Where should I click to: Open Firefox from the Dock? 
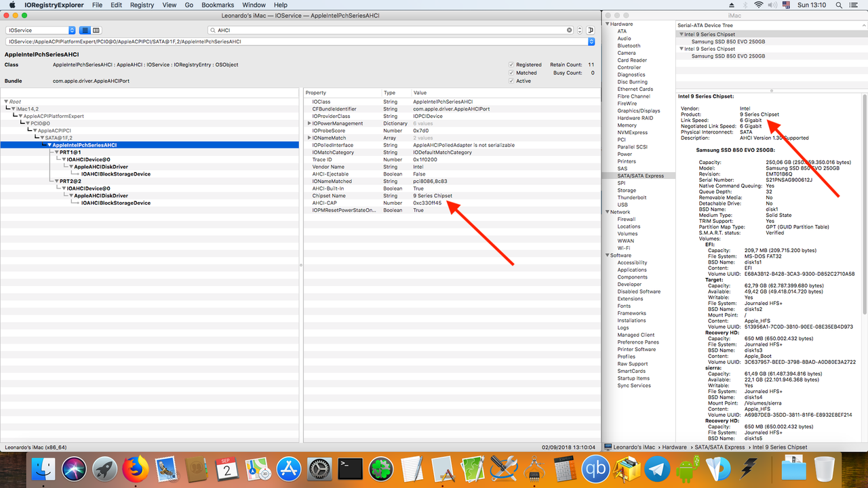(135, 469)
